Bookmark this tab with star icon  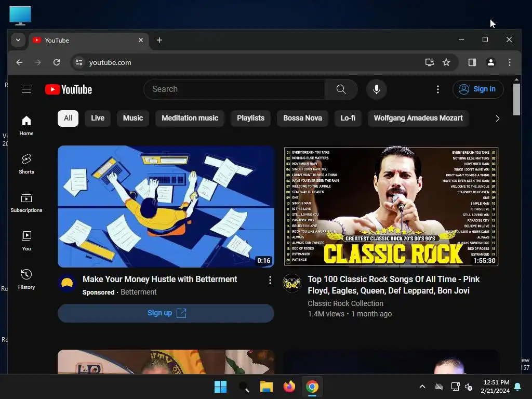[446, 62]
